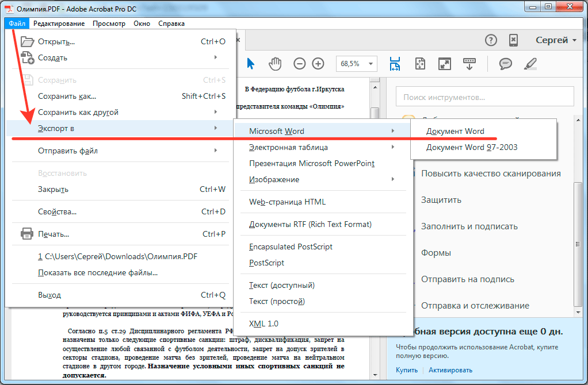This screenshot has width=588, height=385.
Task: Expand the Сергей account dropdown
Action: tap(556, 40)
